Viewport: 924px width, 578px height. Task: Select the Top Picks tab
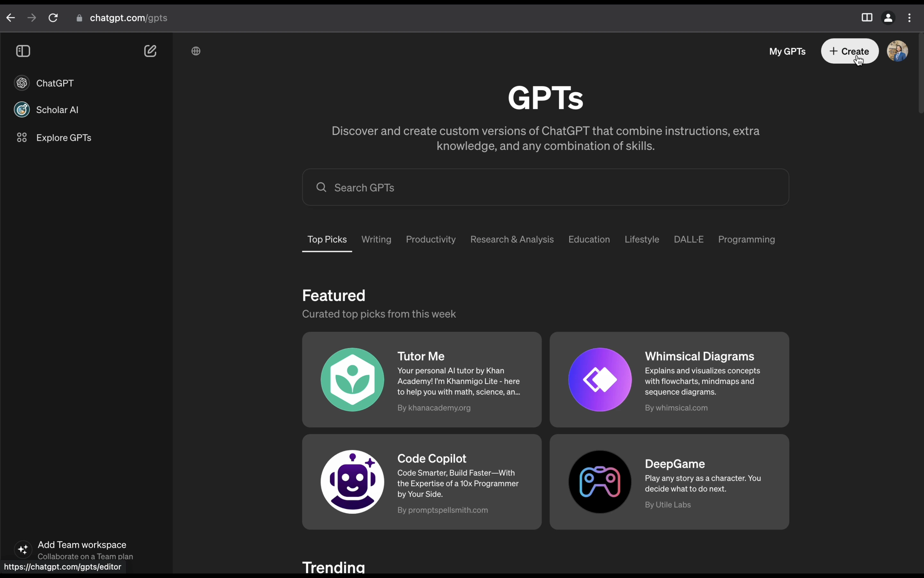(x=327, y=240)
